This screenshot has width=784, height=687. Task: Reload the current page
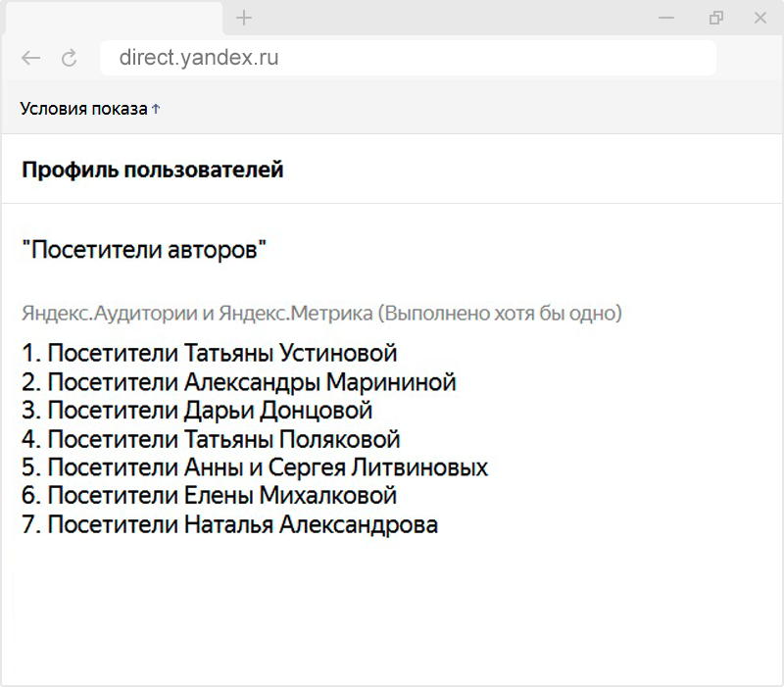tap(69, 58)
